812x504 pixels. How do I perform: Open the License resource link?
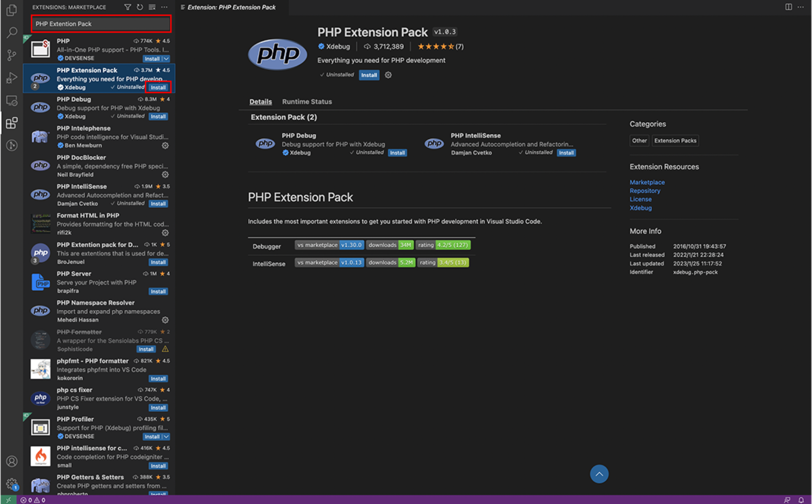click(640, 199)
